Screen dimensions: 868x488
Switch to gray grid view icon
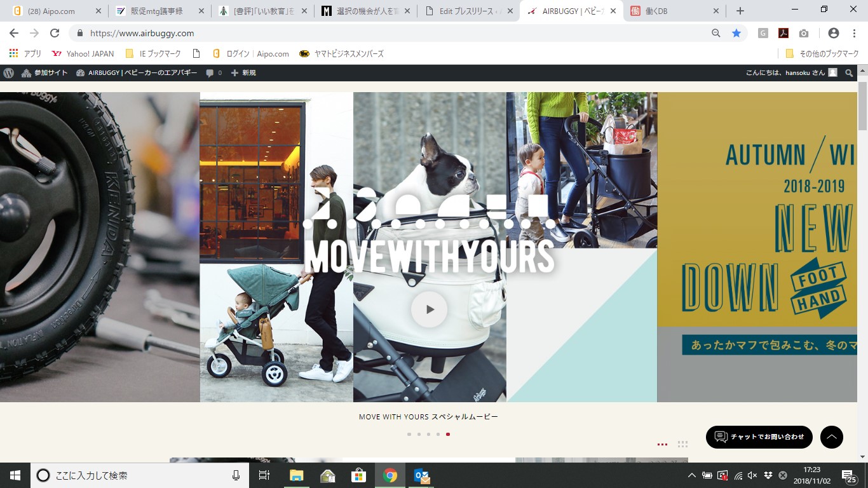[x=682, y=445]
